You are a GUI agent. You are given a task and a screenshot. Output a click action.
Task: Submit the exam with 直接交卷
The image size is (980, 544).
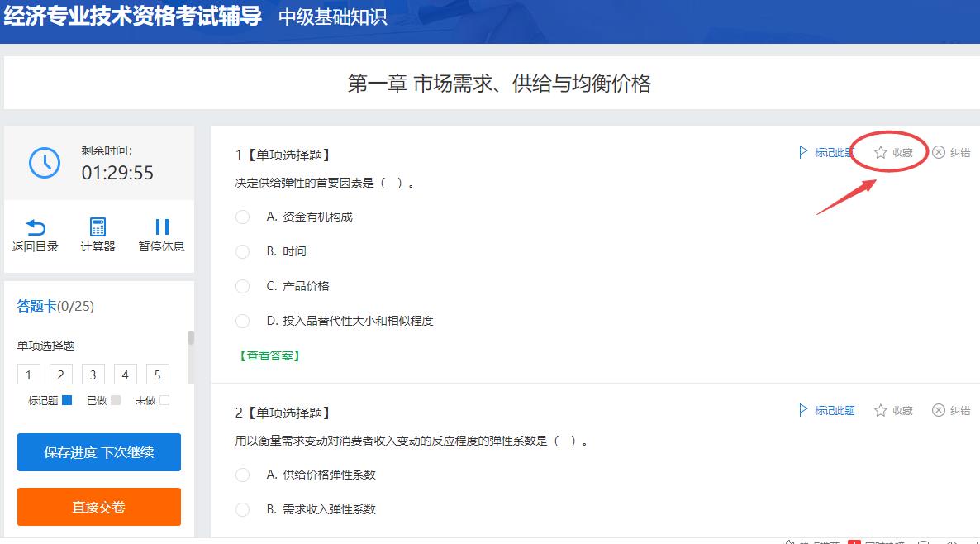point(99,507)
